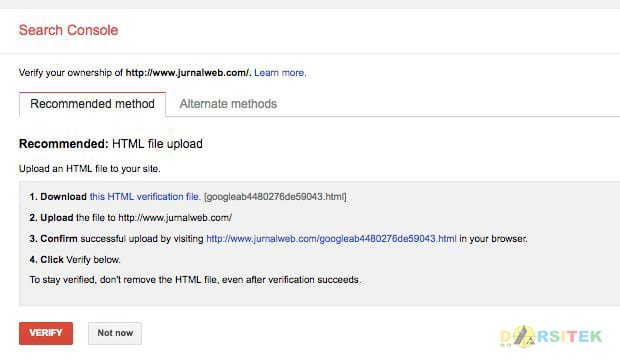Click the To stay verified notice text
This screenshot has height=360, width=620.
point(195,280)
